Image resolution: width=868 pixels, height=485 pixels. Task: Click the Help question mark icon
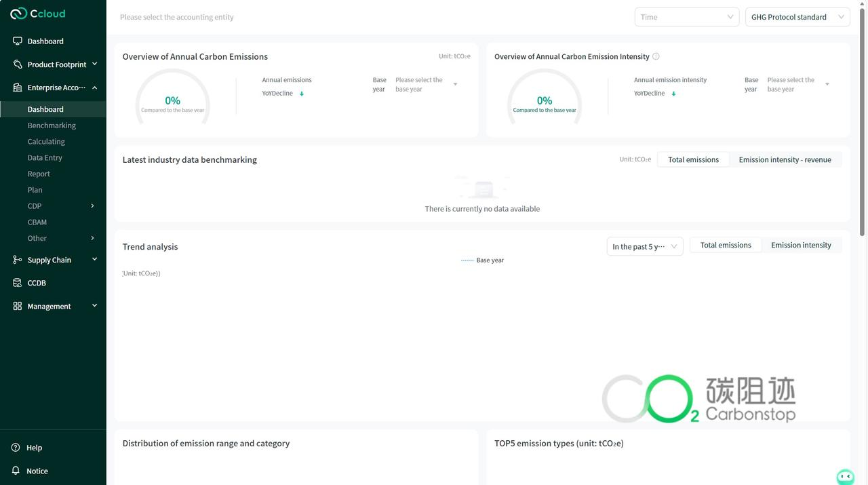click(x=16, y=448)
